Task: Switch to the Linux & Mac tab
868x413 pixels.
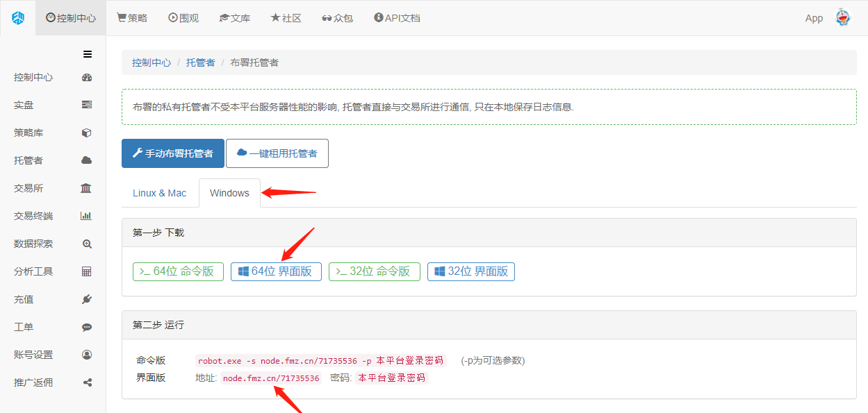Action: pyautogui.click(x=160, y=193)
